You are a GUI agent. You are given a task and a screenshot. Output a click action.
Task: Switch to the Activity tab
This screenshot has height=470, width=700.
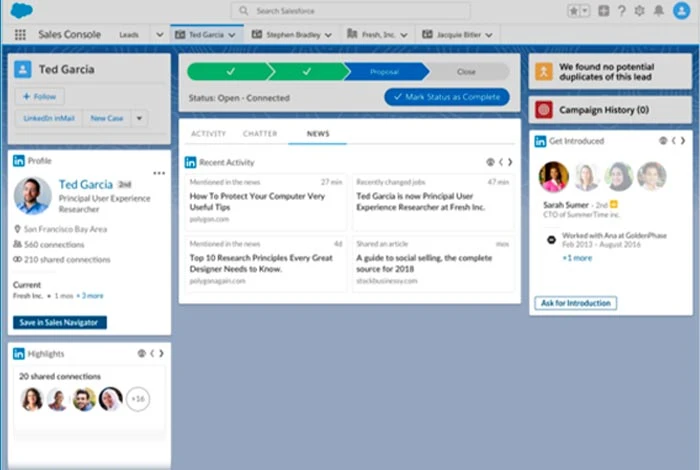(x=208, y=133)
